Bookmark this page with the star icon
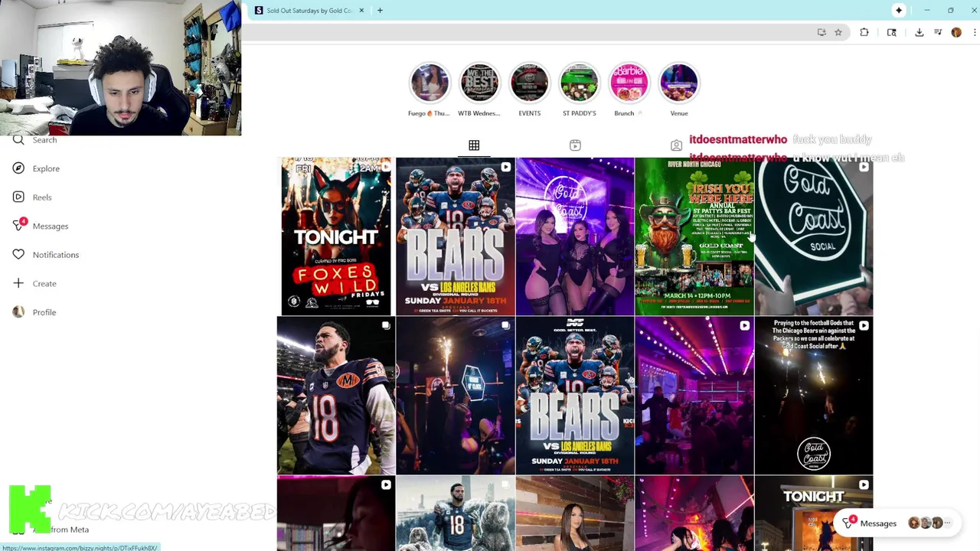The image size is (980, 551). (x=838, y=32)
